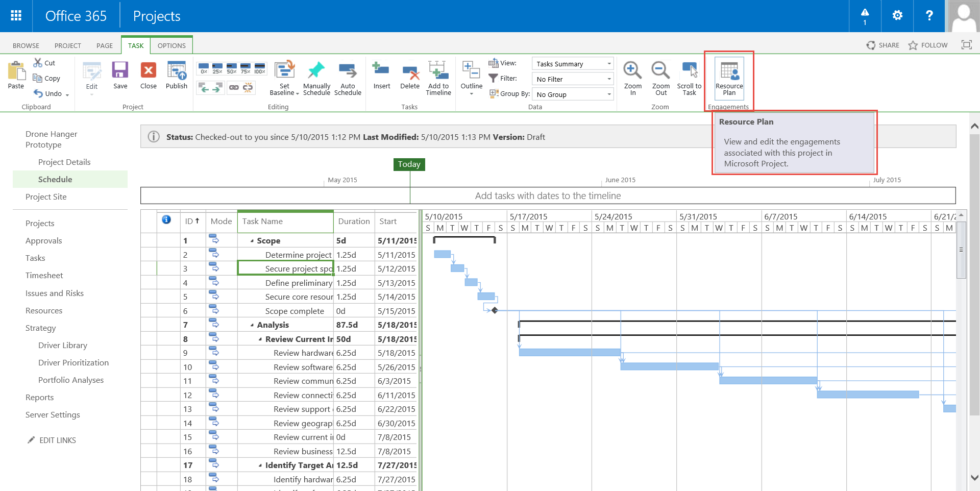Viewport: 980px width, 491px height.
Task: Open Driver Prioritization under Strategy
Action: pyautogui.click(x=73, y=363)
